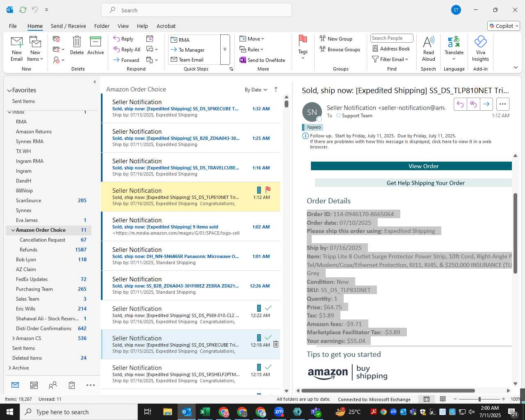525x420 pixels.
Task: Open Viva Insights add-in
Action: point(480,48)
